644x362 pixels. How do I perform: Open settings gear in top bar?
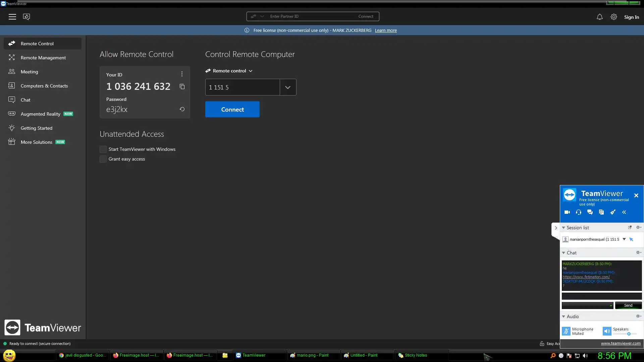tap(614, 17)
